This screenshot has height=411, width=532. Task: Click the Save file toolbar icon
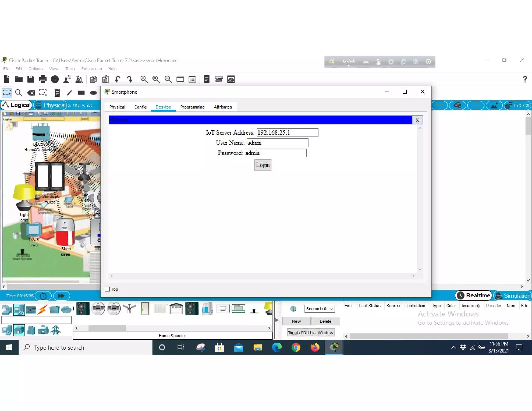coord(31,79)
